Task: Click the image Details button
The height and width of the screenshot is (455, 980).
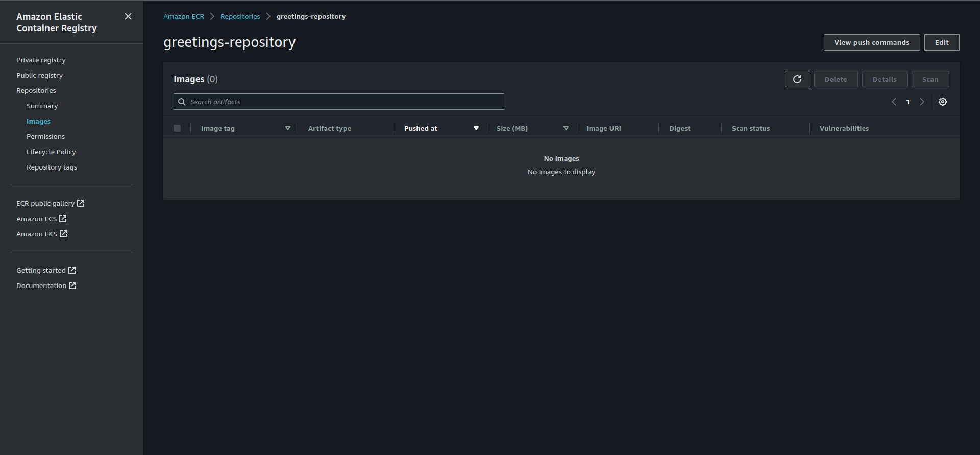Action: [x=885, y=79]
